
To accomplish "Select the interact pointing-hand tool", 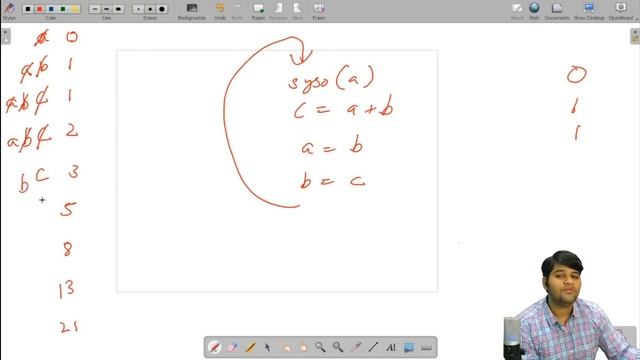I will (285, 347).
